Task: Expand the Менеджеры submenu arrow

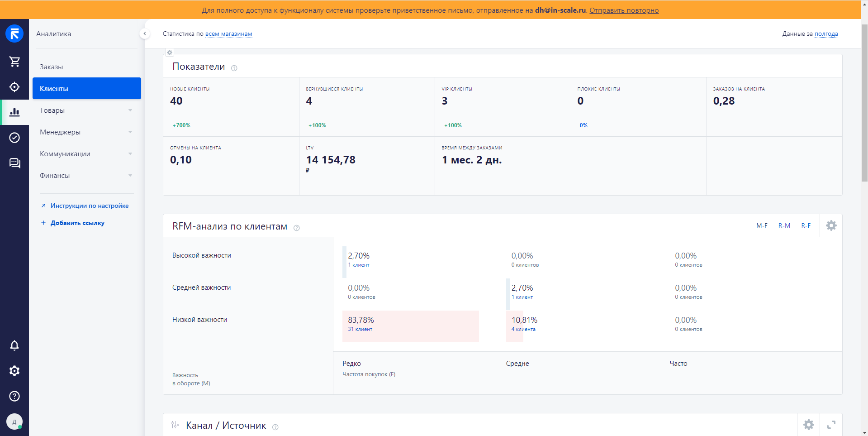Action: [130, 132]
